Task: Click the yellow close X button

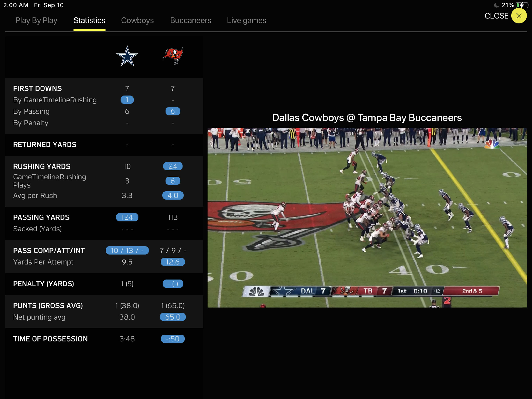Action: click(519, 16)
